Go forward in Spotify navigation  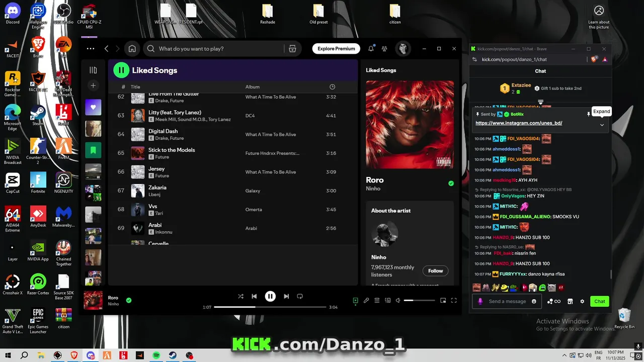118,49
